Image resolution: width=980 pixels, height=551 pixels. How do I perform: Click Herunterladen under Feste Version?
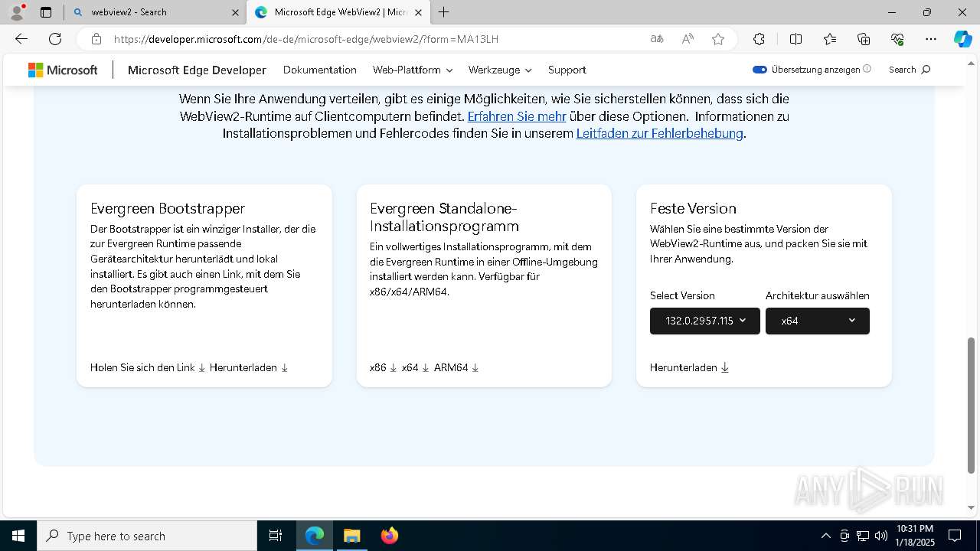pos(689,367)
